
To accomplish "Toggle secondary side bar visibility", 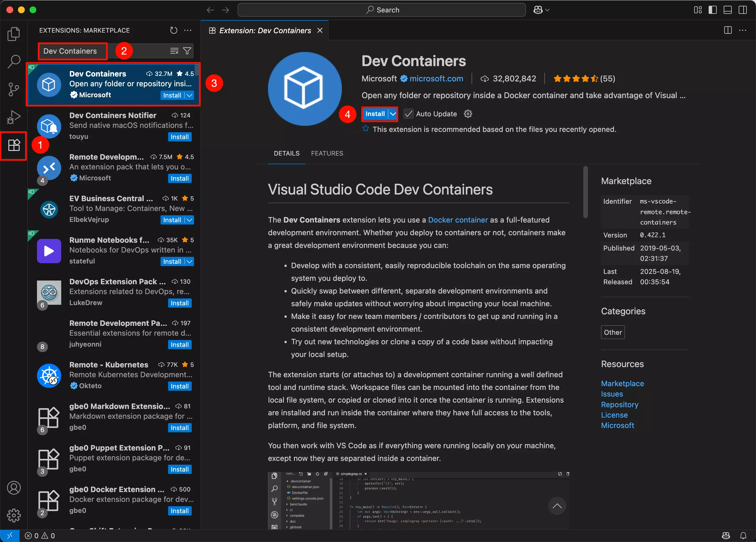I will (x=743, y=10).
